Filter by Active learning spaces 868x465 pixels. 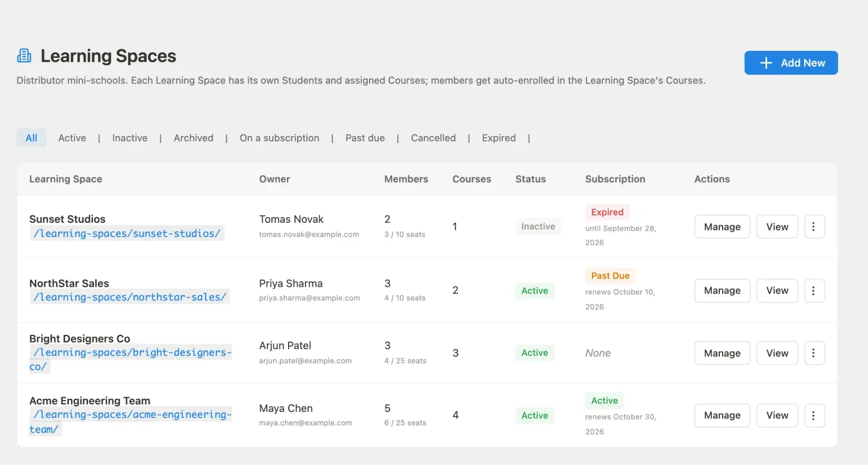pyautogui.click(x=72, y=138)
